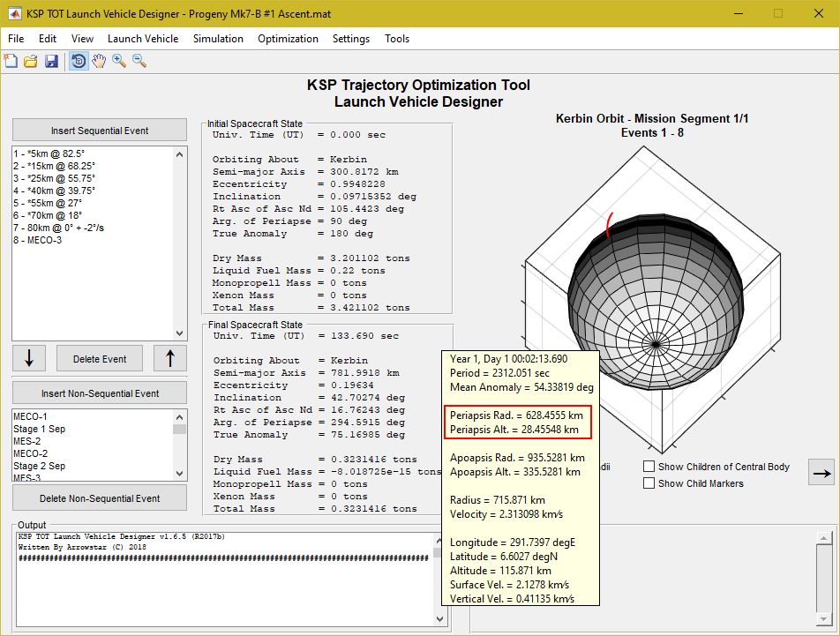Click non-sequential list scroll up arrow
Viewport: 840px width, 636px height.
click(179, 417)
